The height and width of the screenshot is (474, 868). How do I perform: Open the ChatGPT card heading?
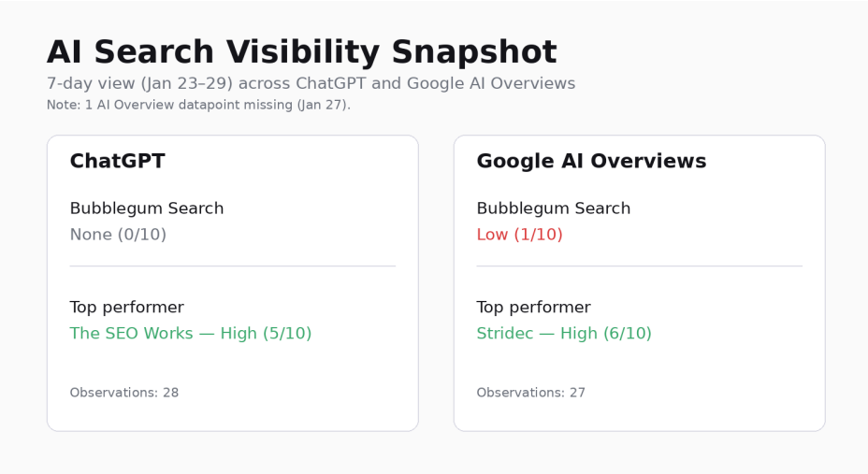click(117, 161)
